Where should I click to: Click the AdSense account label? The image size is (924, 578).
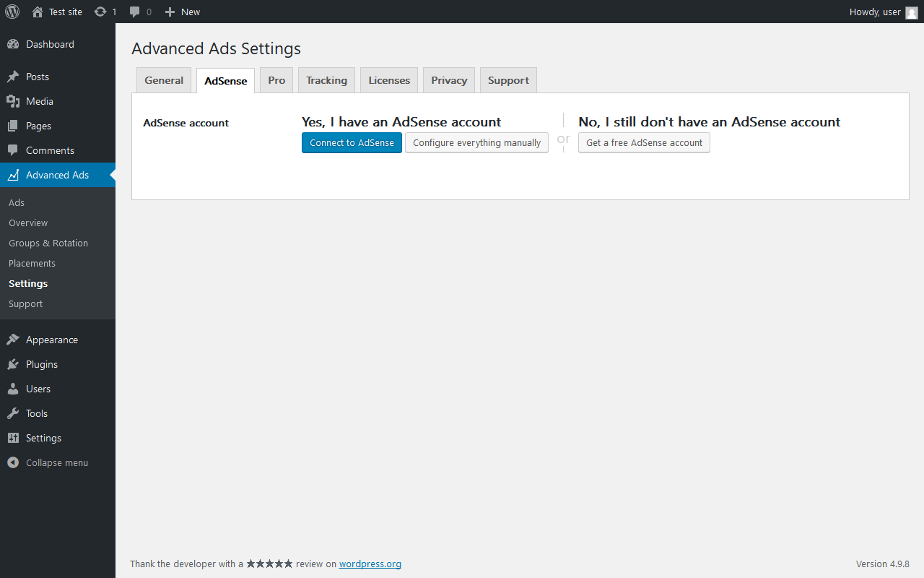tap(186, 123)
